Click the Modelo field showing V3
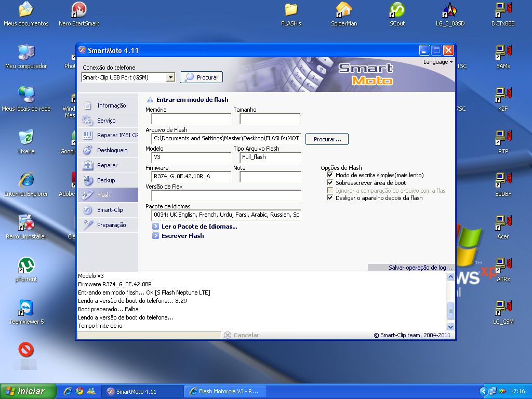 (x=191, y=157)
